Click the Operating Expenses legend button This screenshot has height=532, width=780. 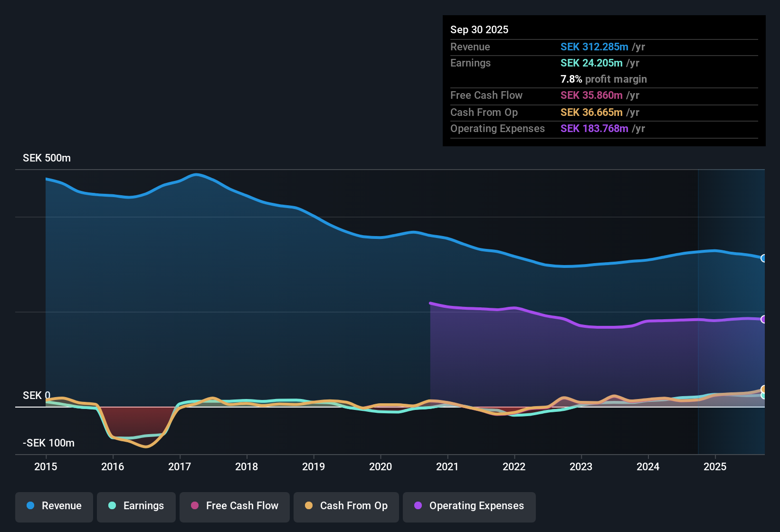pos(469,506)
